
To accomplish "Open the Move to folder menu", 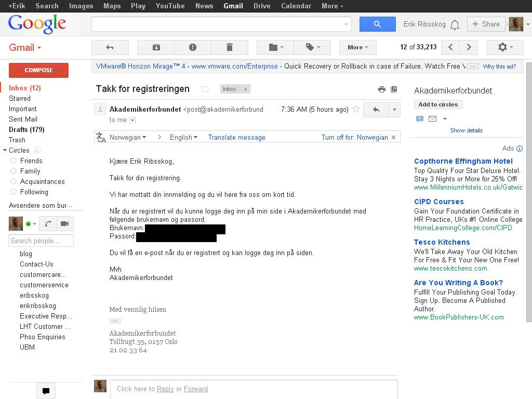I will click(x=275, y=47).
